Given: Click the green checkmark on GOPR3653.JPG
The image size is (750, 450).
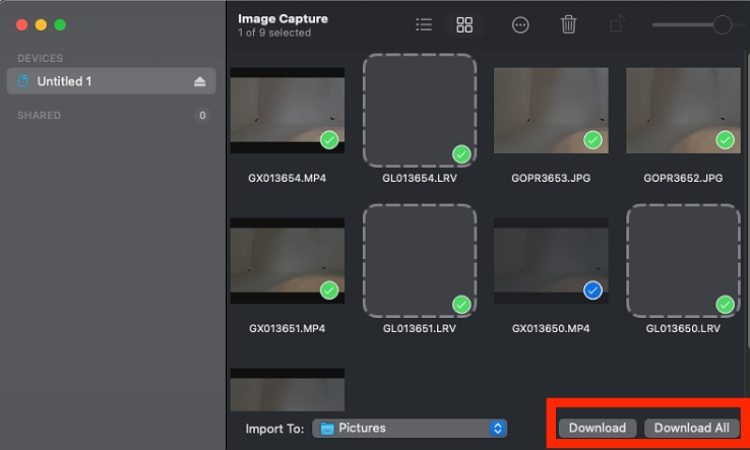Looking at the screenshot, I should click(x=593, y=140).
